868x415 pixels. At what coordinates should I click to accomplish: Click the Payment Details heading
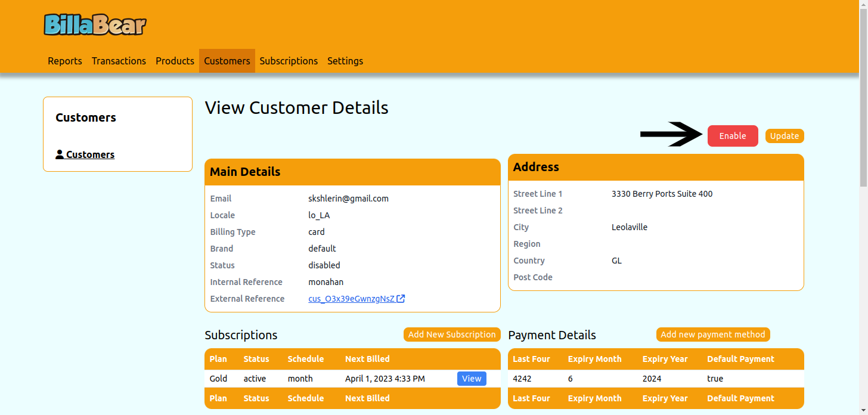552,335
